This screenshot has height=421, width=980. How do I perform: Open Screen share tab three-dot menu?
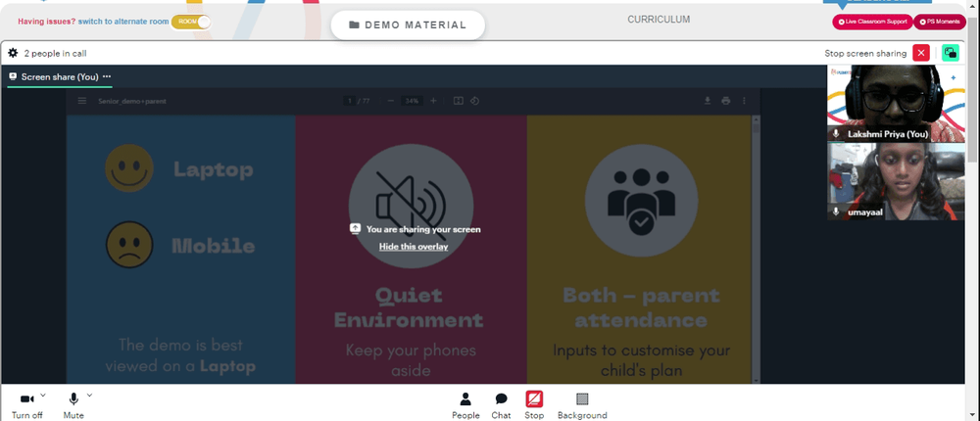(x=107, y=76)
